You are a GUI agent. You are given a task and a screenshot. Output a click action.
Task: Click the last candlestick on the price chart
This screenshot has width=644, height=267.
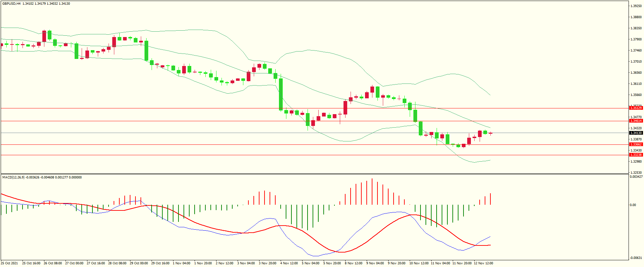491,133
